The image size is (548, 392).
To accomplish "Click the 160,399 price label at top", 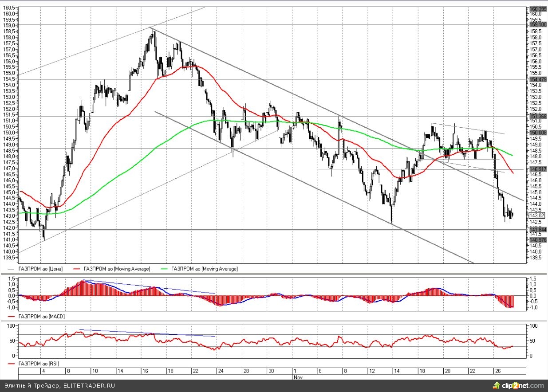I will [x=537, y=9].
